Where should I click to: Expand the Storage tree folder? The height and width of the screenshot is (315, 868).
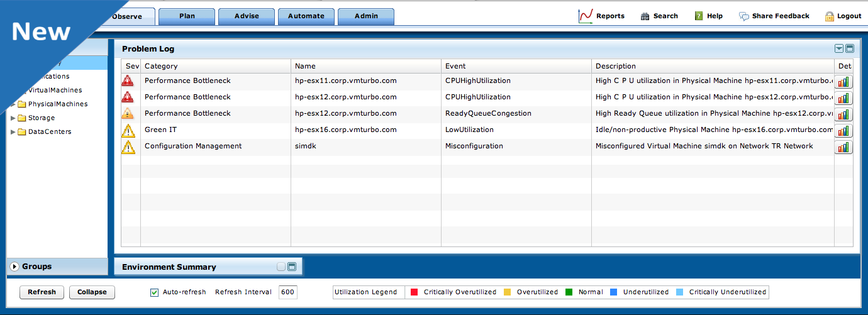tap(14, 118)
